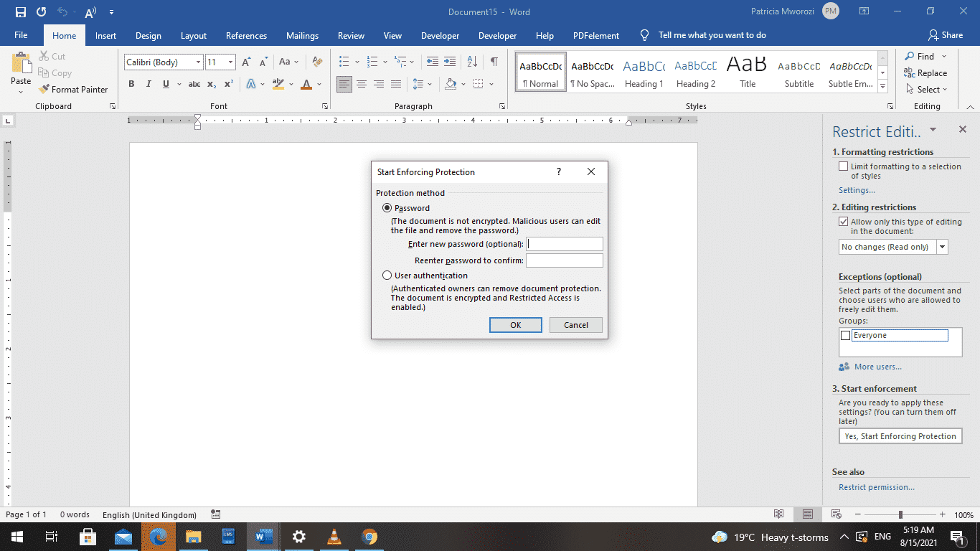The height and width of the screenshot is (551, 980).
Task: Open the editing restrictions type dropdown
Action: click(x=942, y=246)
